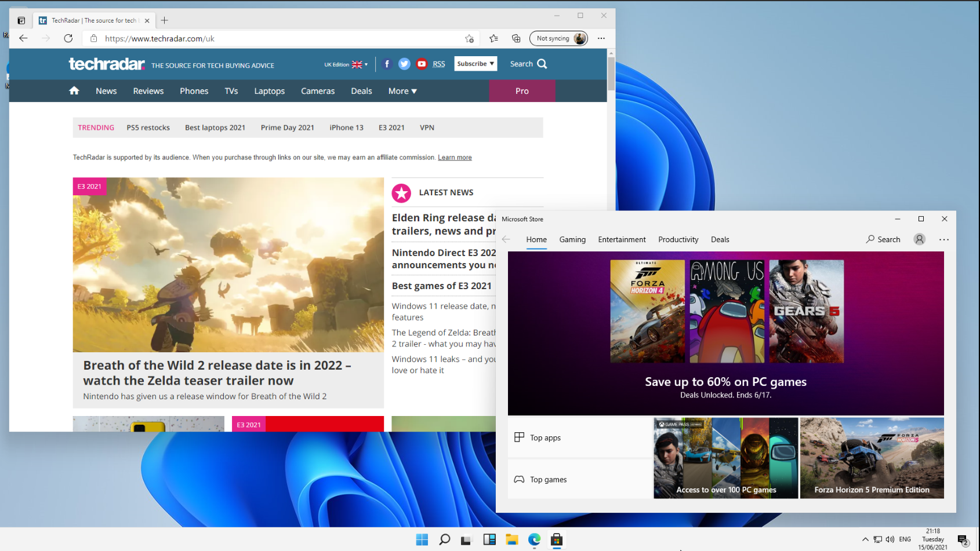Click the magnifier Search icon on TechRadar navbar
The width and height of the screenshot is (980, 551).
click(x=543, y=64)
